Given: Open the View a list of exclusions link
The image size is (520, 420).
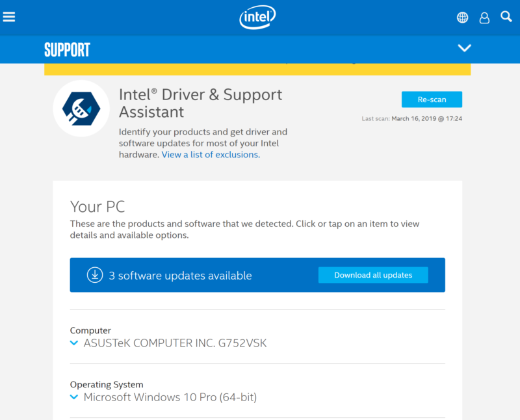Looking at the screenshot, I should [x=211, y=155].
